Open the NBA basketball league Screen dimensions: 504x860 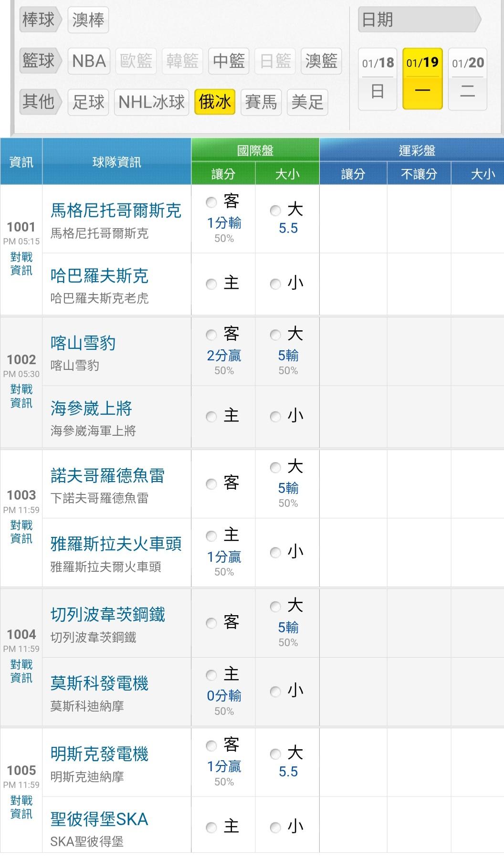point(89,61)
